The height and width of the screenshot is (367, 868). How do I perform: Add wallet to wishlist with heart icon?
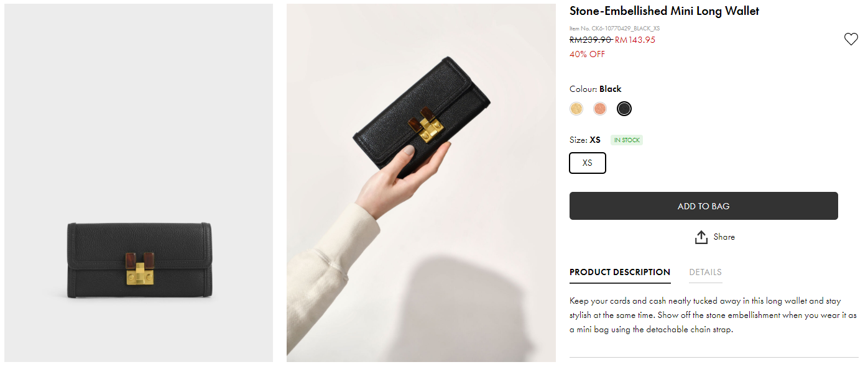(851, 40)
